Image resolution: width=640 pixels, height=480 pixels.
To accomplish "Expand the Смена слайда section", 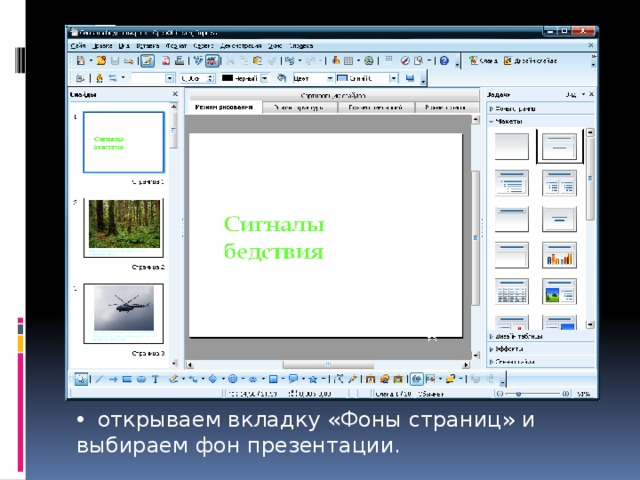I will (540, 362).
